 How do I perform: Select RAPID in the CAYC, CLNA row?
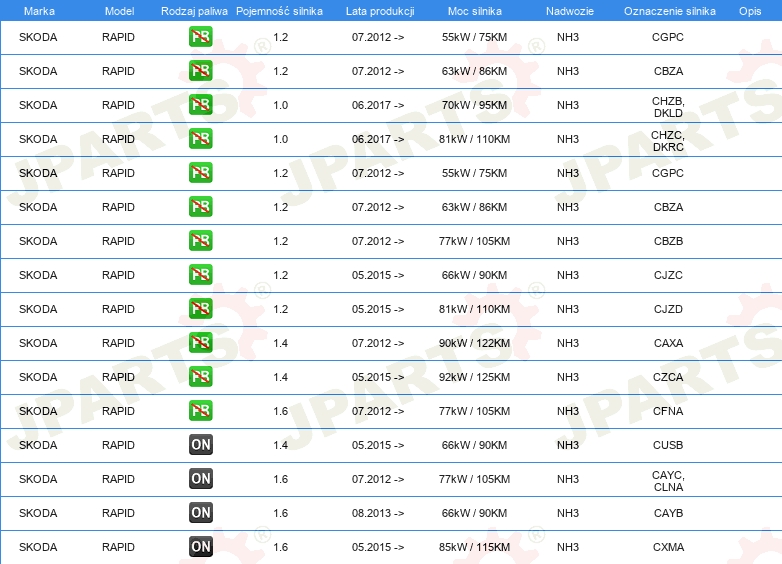pos(118,479)
